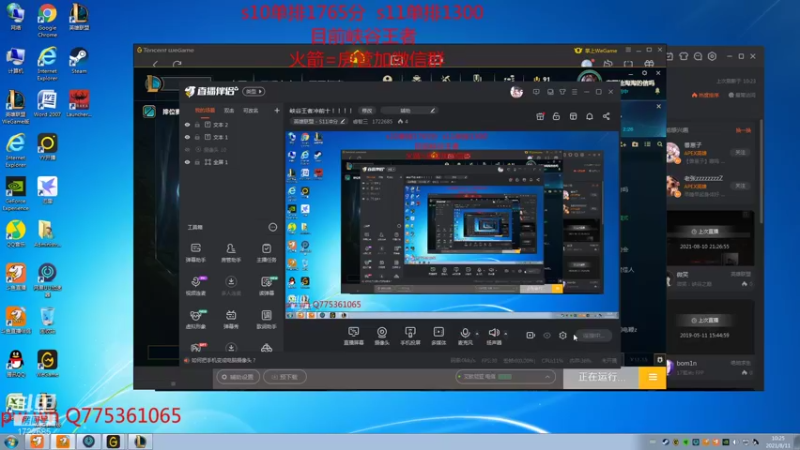The image size is (800, 450).
Task: Toggle the preview eye icon near settings
Action: pyautogui.click(x=546, y=335)
